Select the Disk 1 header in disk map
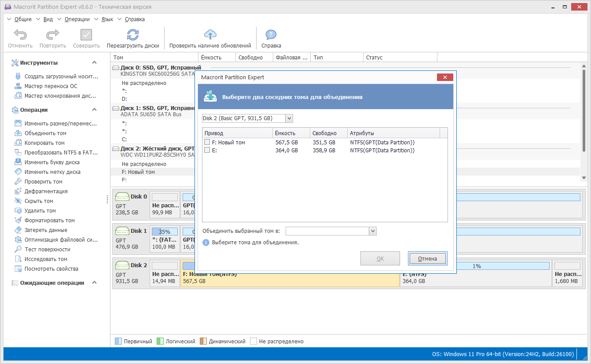591x364 pixels. [x=131, y=239]
